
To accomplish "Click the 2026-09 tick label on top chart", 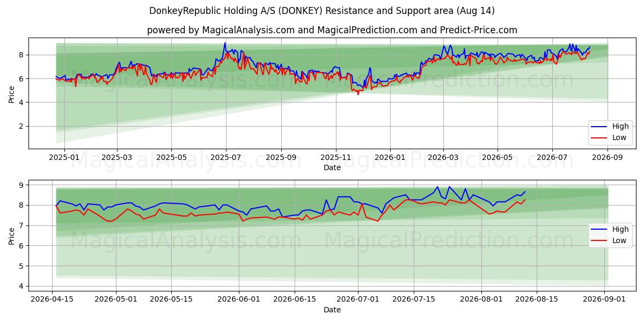I will click(x=607, y=158).
